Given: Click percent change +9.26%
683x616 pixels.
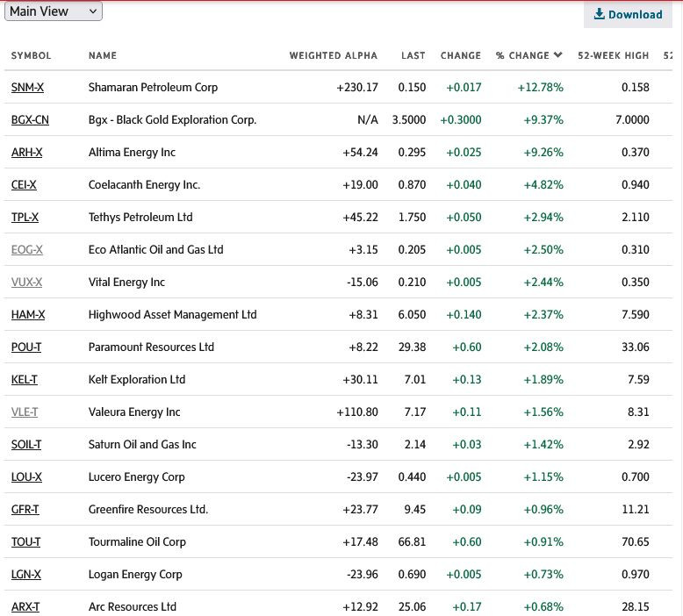Looking at the screenshot, I should 543,153.
